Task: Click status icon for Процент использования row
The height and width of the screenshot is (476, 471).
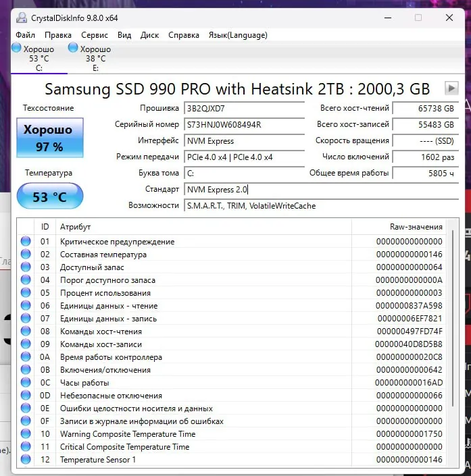Action: point(26,292)
